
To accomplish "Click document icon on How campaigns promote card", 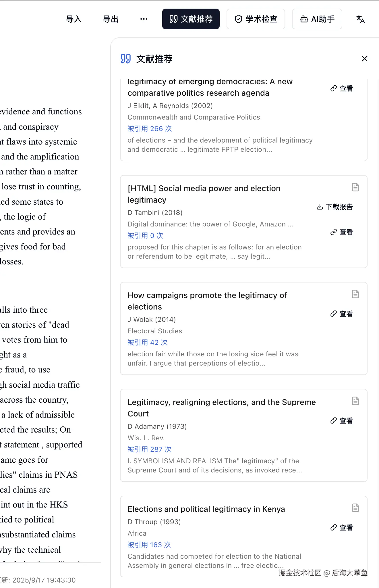I will (355, 294).
